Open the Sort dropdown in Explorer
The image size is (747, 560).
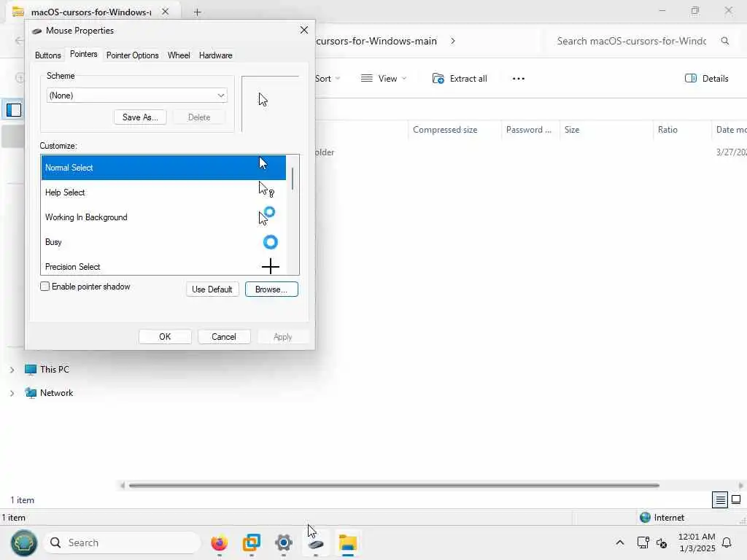click(328, 79)
